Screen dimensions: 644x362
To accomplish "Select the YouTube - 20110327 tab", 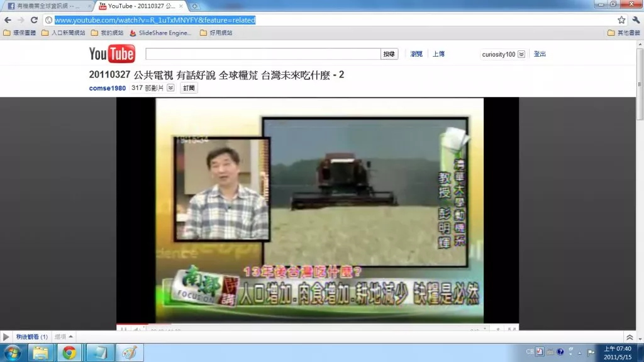I will (141, 6).
